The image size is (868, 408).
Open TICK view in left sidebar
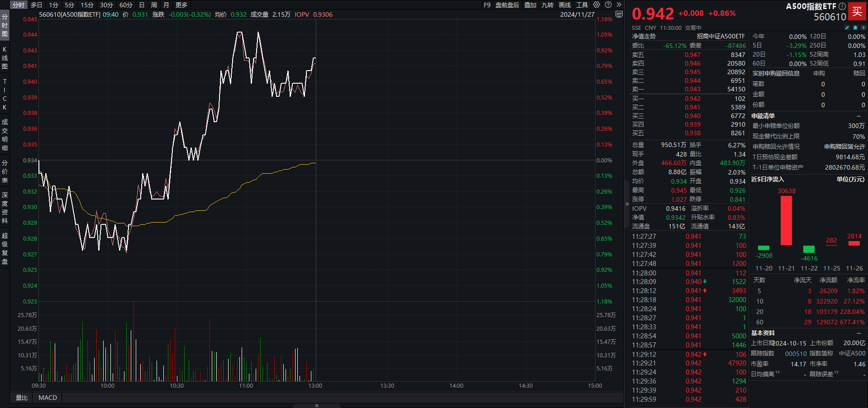point(5,94)
